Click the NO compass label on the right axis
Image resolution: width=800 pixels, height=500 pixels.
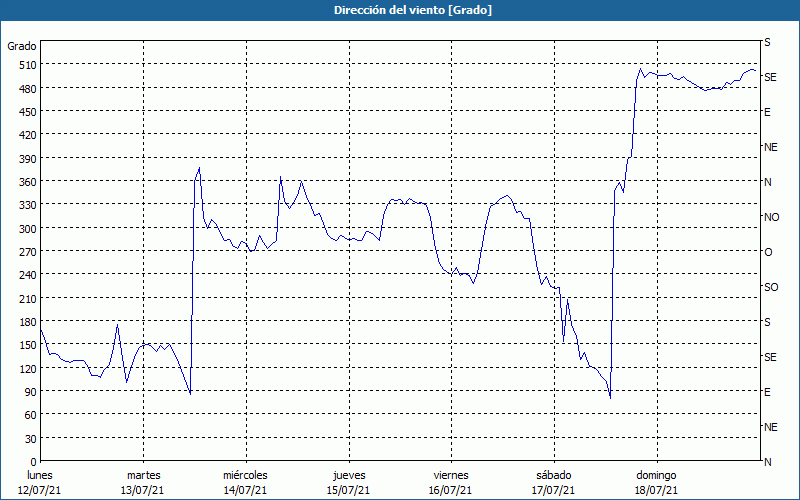[x=771, y=217]
